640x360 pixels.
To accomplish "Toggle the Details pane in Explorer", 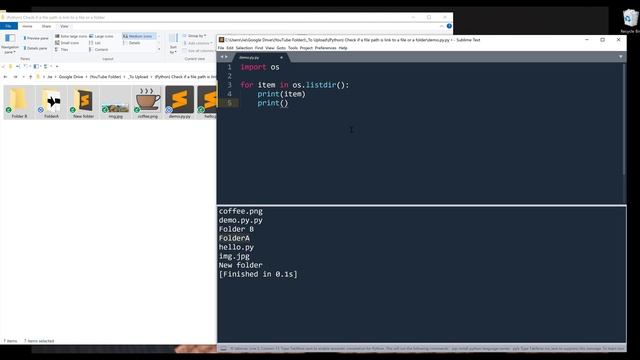I will (35, 48).
